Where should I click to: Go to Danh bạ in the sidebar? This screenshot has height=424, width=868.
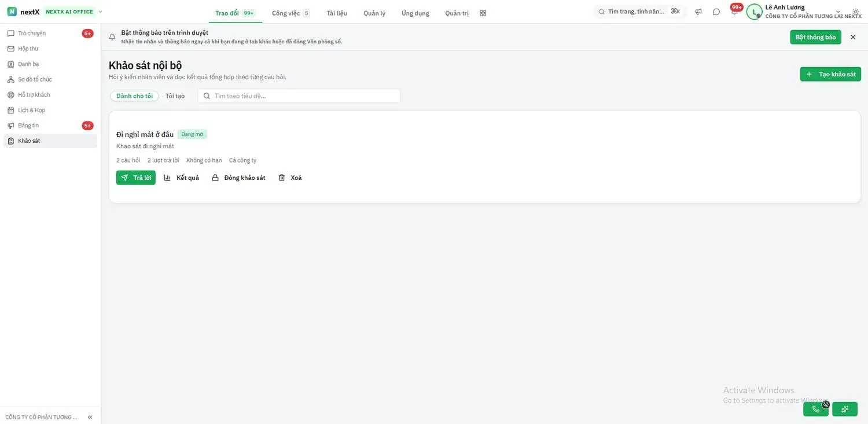(50, 64)
